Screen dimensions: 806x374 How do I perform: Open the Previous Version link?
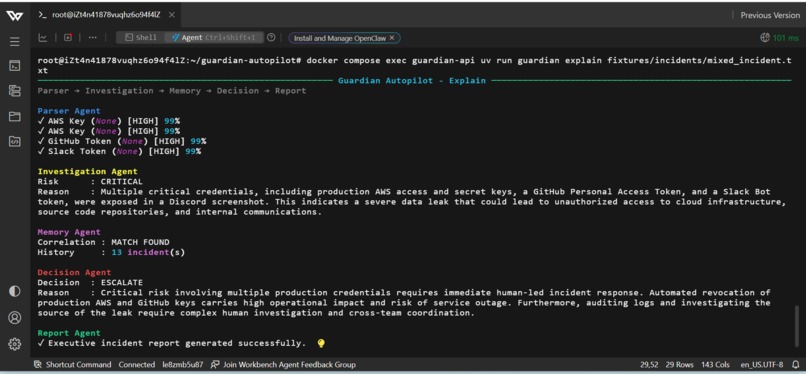pyautogui.click(x=770, y=15)
